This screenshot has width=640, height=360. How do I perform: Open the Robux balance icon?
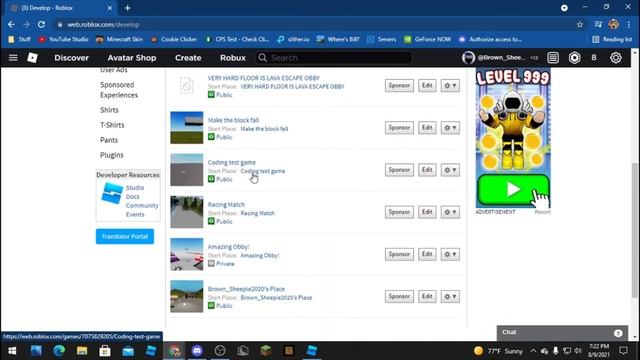point(574,58)
